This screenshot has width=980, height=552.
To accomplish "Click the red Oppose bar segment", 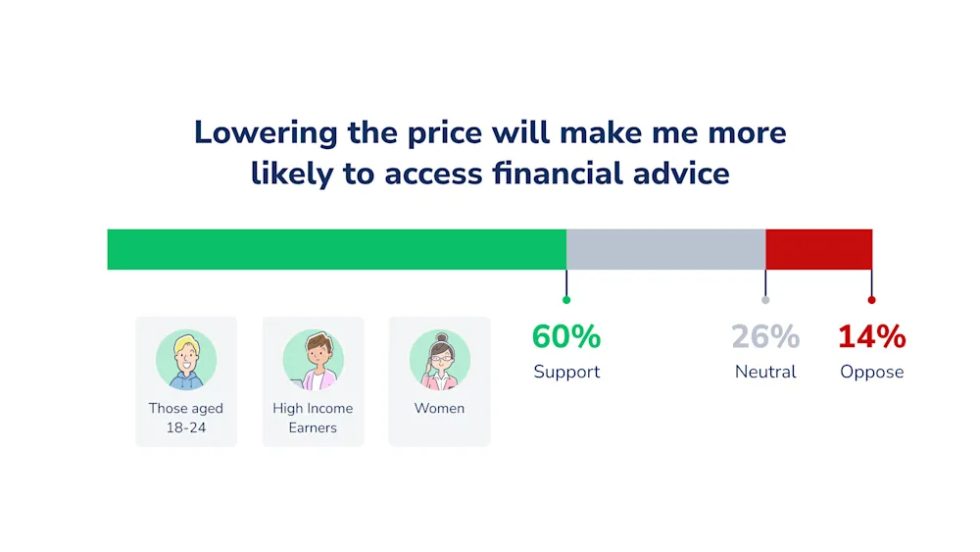I will click(818, 249).
